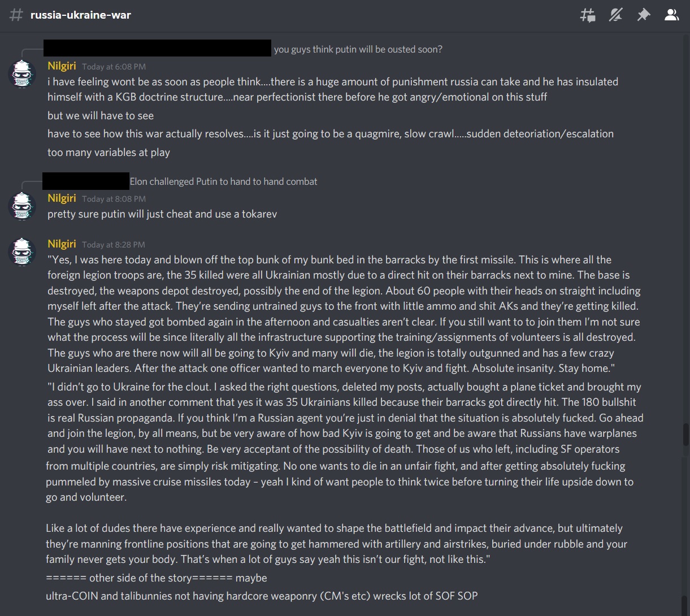Toggle the member list panel
690x616 pixels.
tap(671, 15)
